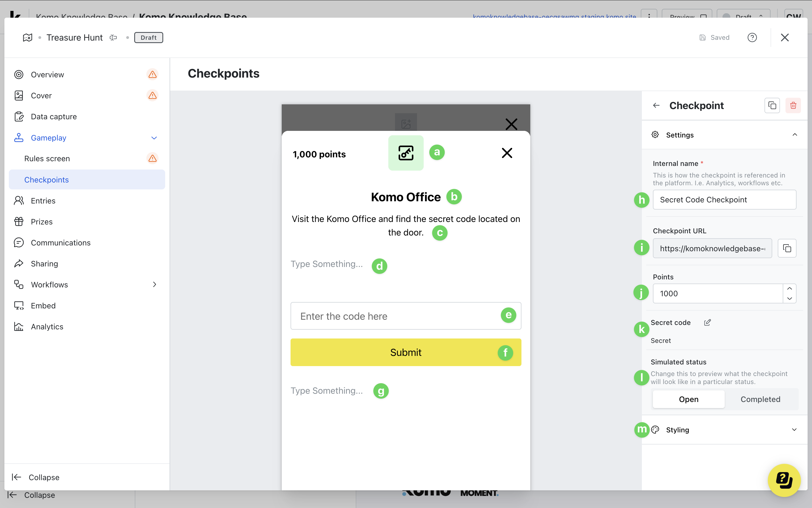Viewport: 812px width, 508px height.
Task: Set simulated status to Open
Action: point(688,399)
